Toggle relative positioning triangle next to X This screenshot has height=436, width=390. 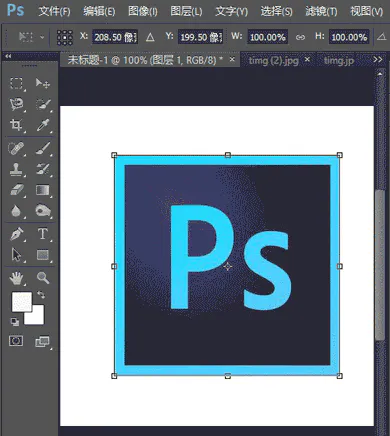pyautogui.click(x=150, y=37)
